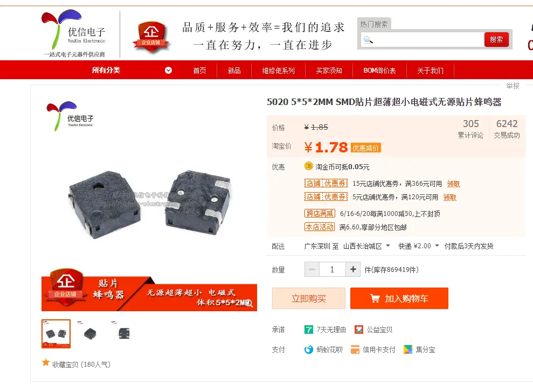533x392 pixels.
Task: Click the favorite star icon
Action: pos(46,362)
